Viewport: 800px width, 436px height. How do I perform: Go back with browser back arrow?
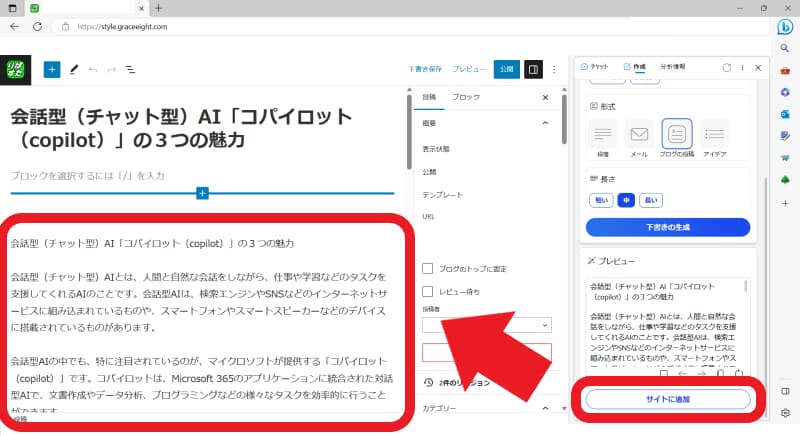click(x=14, y=27)
